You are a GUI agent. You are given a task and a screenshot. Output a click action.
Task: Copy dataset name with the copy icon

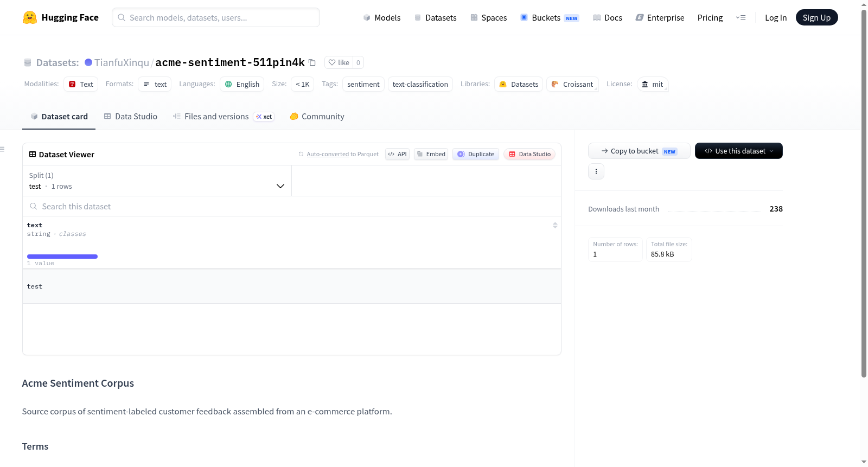[x=312, y=62]
